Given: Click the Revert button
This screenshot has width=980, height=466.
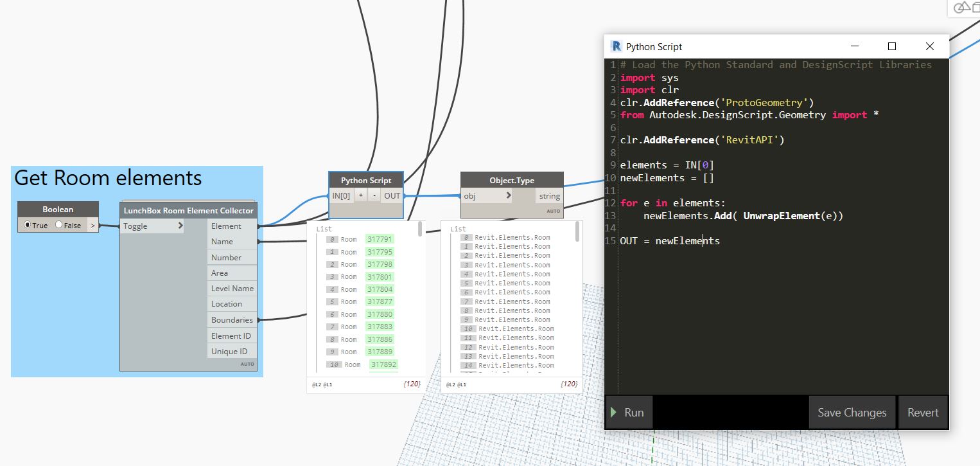Looking at the screenshot, I should [923, 413].
